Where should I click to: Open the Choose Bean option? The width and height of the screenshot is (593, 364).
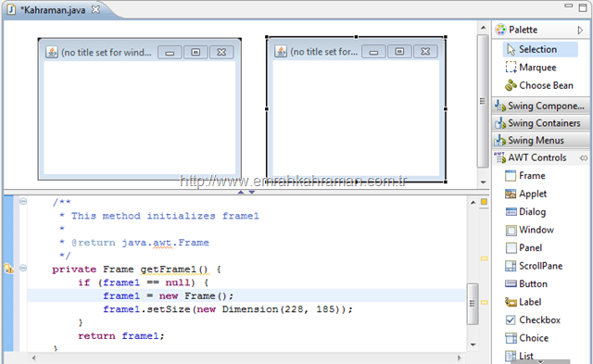pos(539,85)
